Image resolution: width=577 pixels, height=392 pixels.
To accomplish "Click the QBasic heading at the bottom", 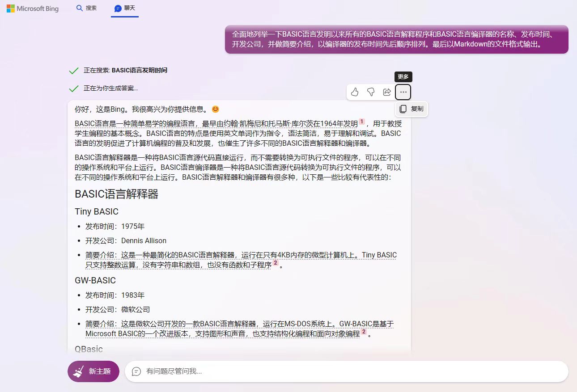I will click(88, 349).
